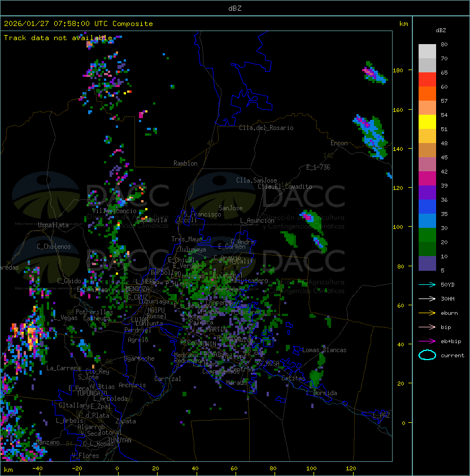The height and width of the screenshot is (476, 470).
Task: Click the 'Encon' place label
Action: [x=339, y=143]
